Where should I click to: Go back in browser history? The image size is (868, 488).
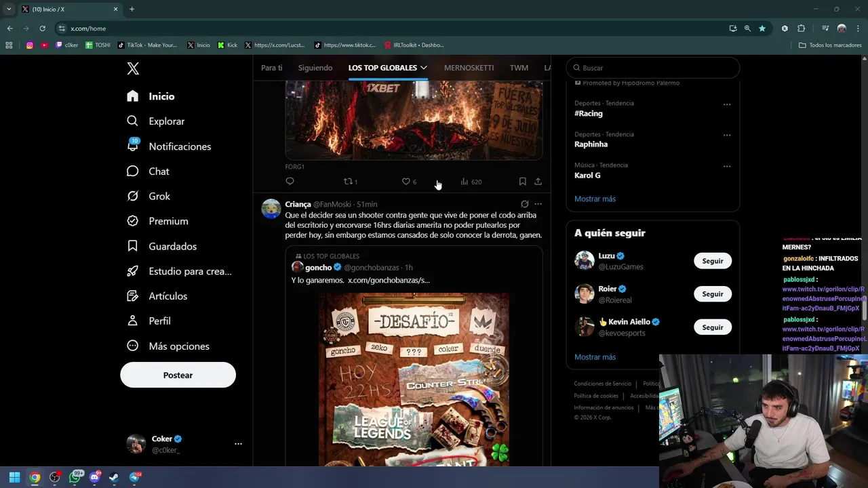pyautogui.click(x=9, y=28)
